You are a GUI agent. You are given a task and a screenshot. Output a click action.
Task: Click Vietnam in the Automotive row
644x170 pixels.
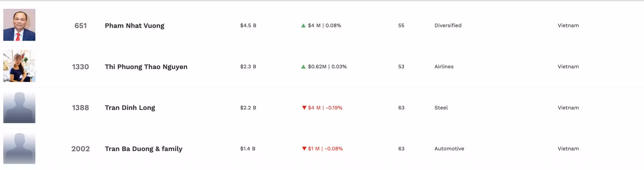[568, 149]
